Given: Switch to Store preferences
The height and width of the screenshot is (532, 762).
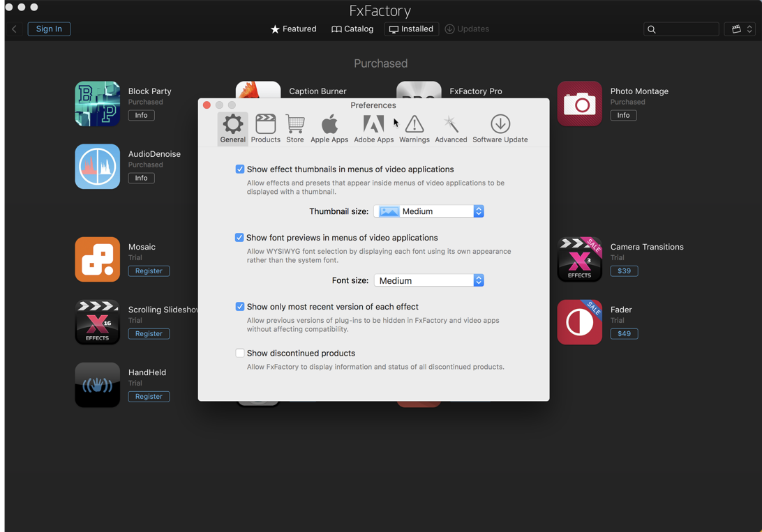Looking at the screenshot, I should pyautogui.click(x=295, y=129).
